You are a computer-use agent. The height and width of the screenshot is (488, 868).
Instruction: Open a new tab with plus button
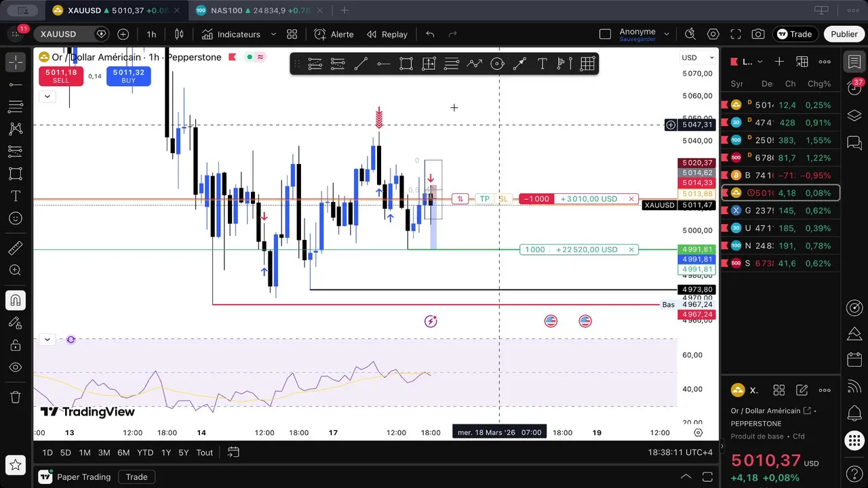(x=344, y=10)
